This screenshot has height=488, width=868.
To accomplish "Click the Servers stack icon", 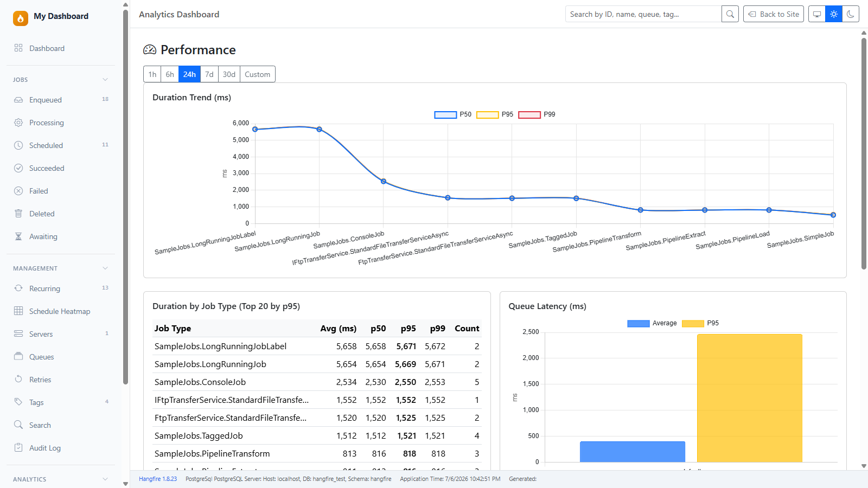I will [x=18, y=334].
